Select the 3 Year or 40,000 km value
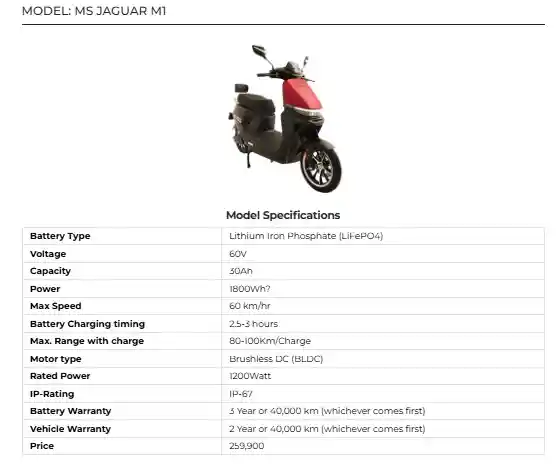557x468 pixels. pos(327,411)
